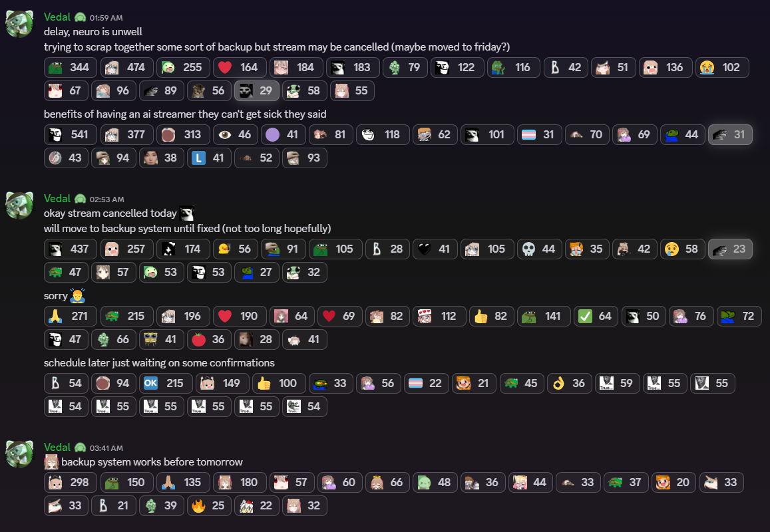The height and width of the screenshot is (532, 770).
Task: Add the crying face reaction with 102
Action: [722, 68]
